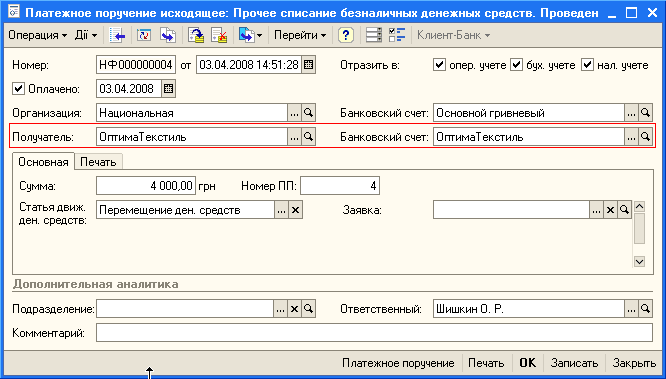Click ellipsis button for Ответственный field
Viewport: 666px width, 379px height.
pyautogui.click(x=632, y=309)
